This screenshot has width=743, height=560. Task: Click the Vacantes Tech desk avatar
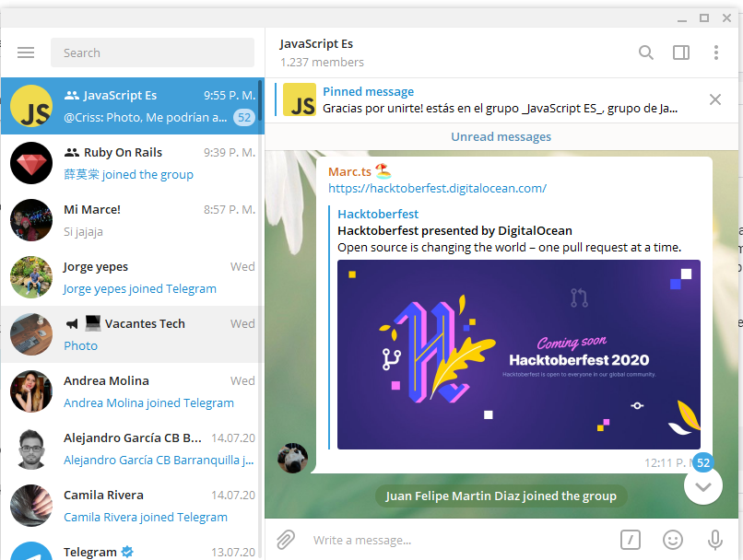pos(31,334)
